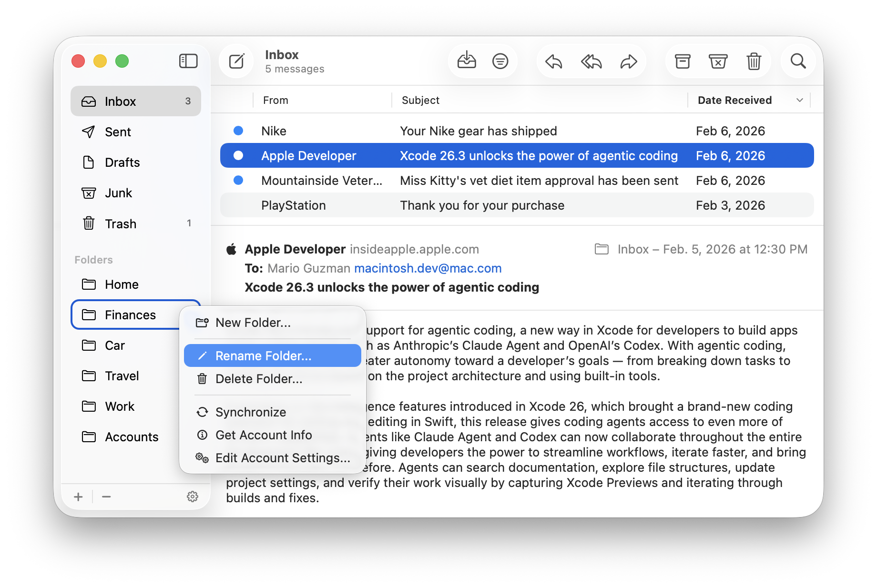Open the sidebar gear actions menu
The width and height of the screenshot is (877, 588).
coord(193,497)
